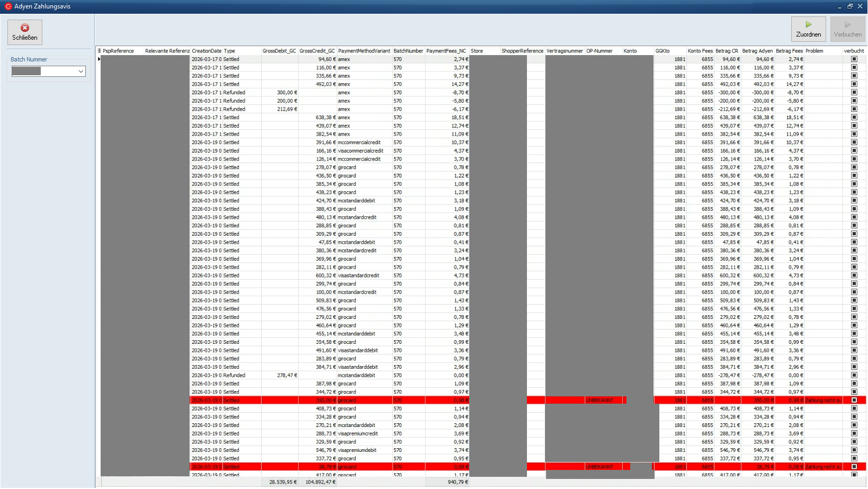Open the Batch Nummer dropdown arrow
Viewport: 868px width, 489px height.
[81, 72]
